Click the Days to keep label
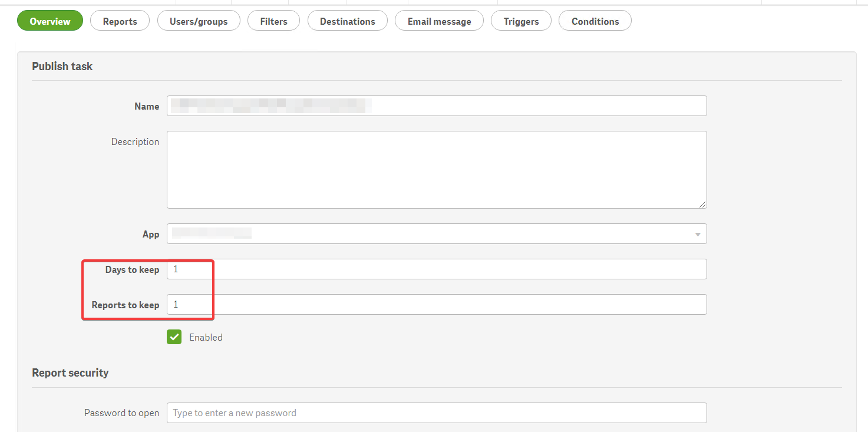 click(133, 269)
